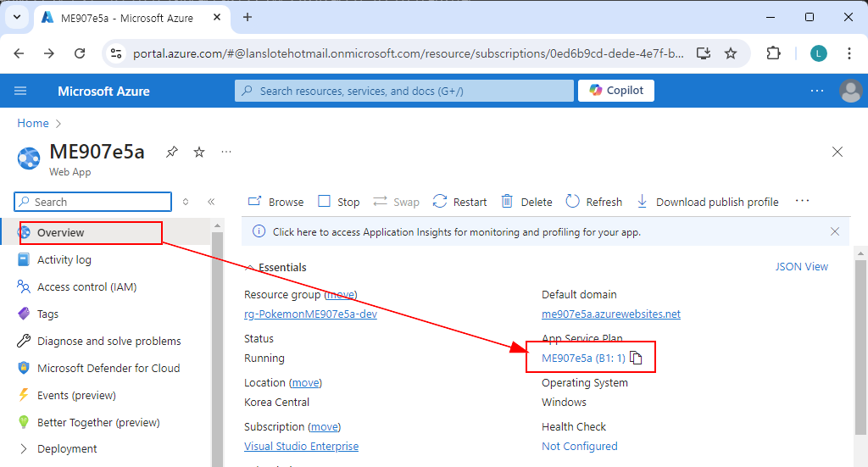Go forward in the browser
This screenshot has width=868, height=467.
pos(49,53)
